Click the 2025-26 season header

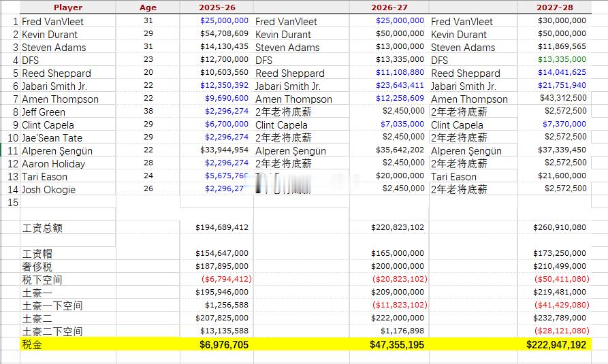[217, 7]
